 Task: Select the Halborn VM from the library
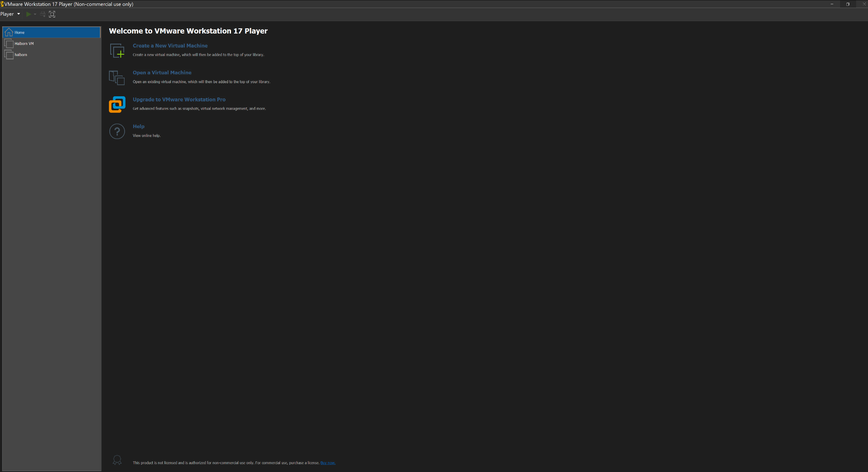(x=23, y=43)
